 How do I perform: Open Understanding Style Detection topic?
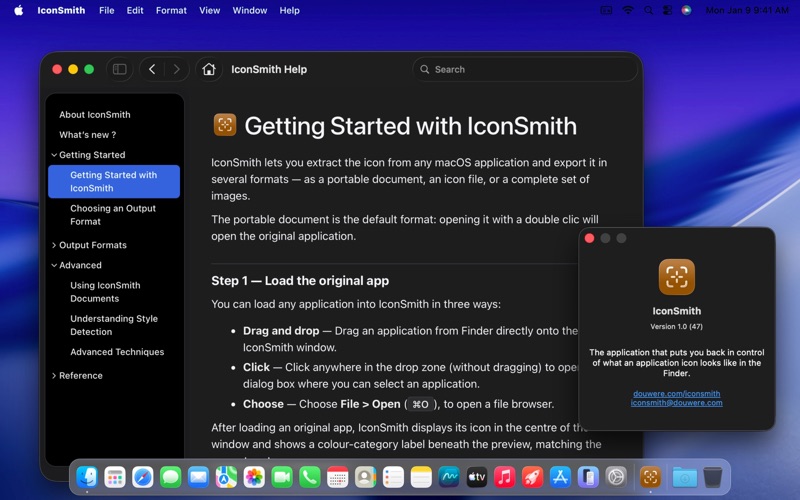click(114, 325)
